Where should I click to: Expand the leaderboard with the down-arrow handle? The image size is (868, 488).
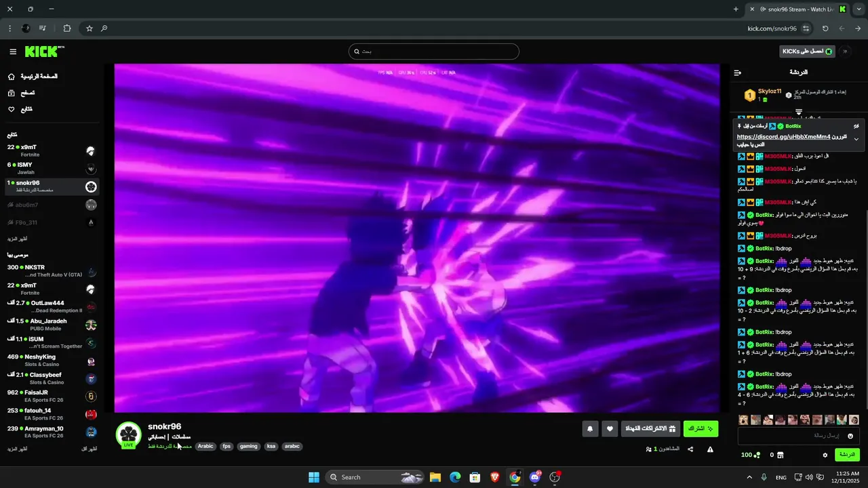tap(799, 112)
